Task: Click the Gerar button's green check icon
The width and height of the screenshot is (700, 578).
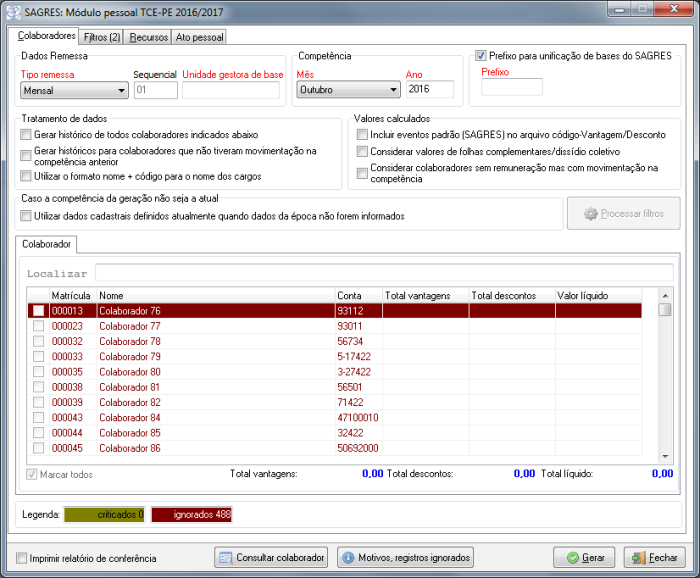Action: click(x=570, y=558)
